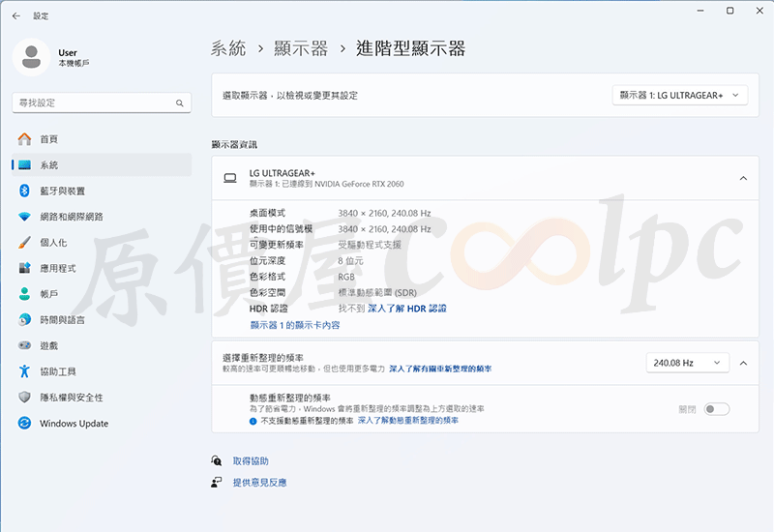
Task: Click the 受驅動程式支援 value
Action: coord(370,245)
